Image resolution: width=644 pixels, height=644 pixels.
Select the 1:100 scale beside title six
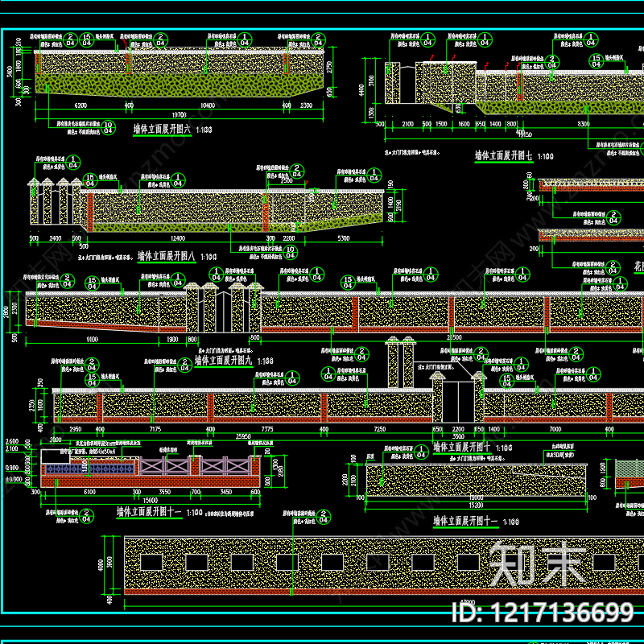coord(204,130)
